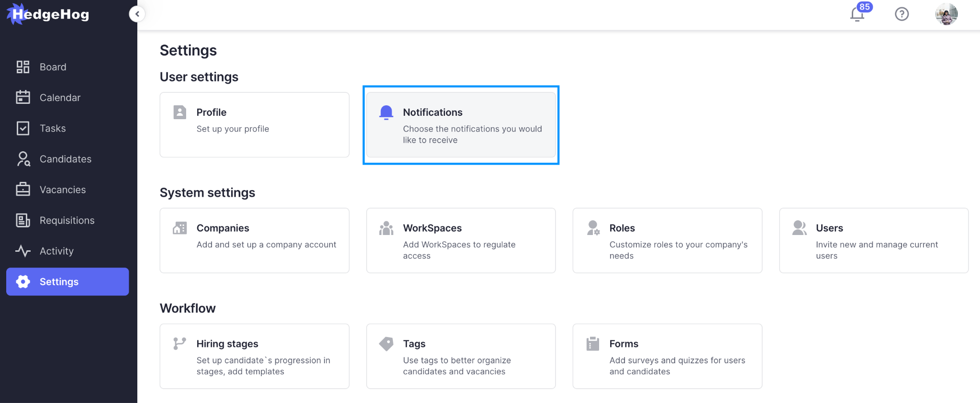This screenshot has height=403, width=980.
Task: Open Roles to customize company roles
Action: (667, 240)
